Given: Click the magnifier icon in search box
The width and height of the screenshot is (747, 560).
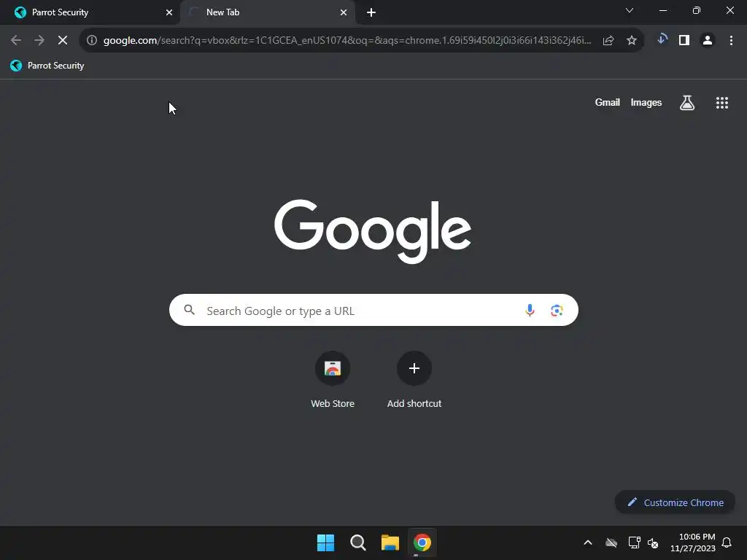Looking at the screenshot, I should [189, 310].
